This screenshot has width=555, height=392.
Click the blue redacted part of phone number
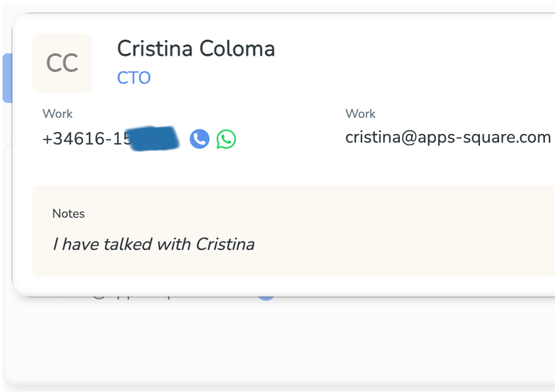[x=154, y=138]
